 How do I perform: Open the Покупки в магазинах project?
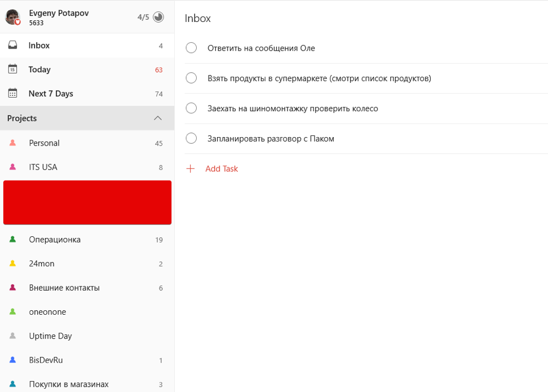click(x=87, y=383)
